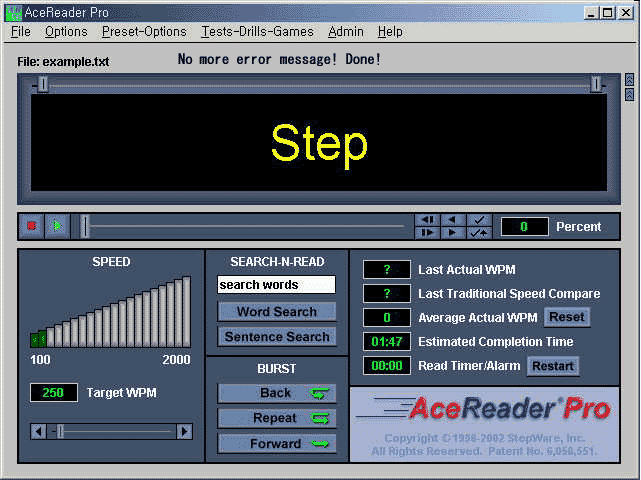Open the Help menu
Screen dimensions: 641x480
(x=390, y=31)
